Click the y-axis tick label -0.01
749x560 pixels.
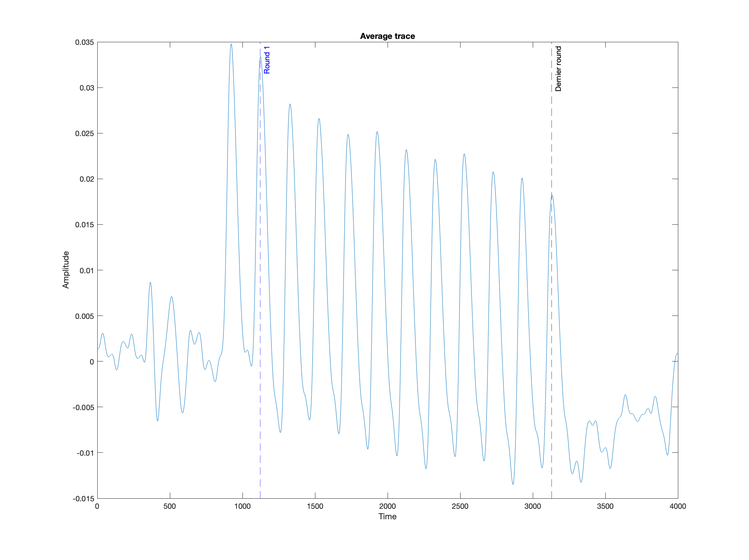(85, 453)
